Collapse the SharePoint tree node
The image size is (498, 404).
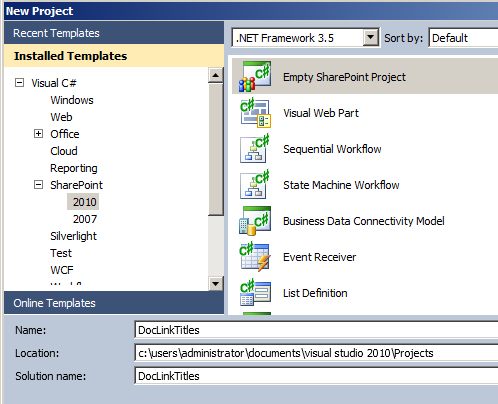(x=39, y=184)
